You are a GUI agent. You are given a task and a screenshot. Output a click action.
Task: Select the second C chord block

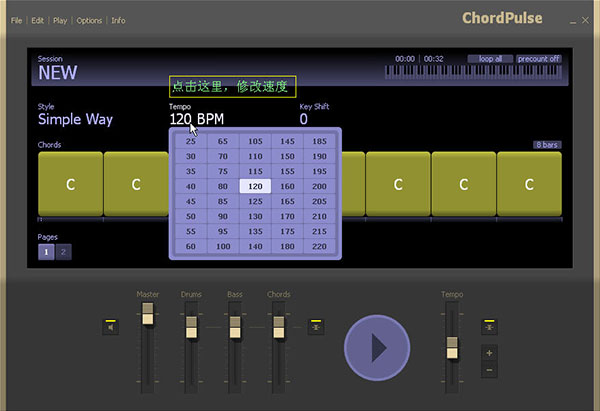(136, 184)
